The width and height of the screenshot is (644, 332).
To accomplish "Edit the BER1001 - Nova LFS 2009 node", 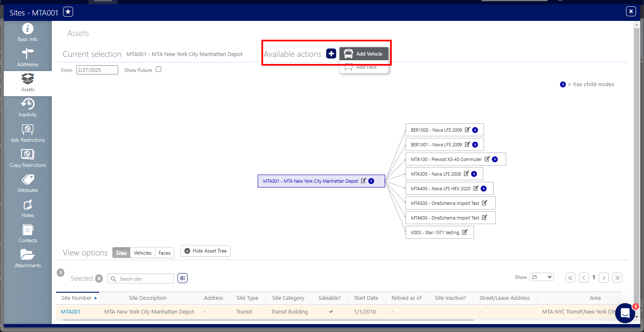I will (467, 144).
